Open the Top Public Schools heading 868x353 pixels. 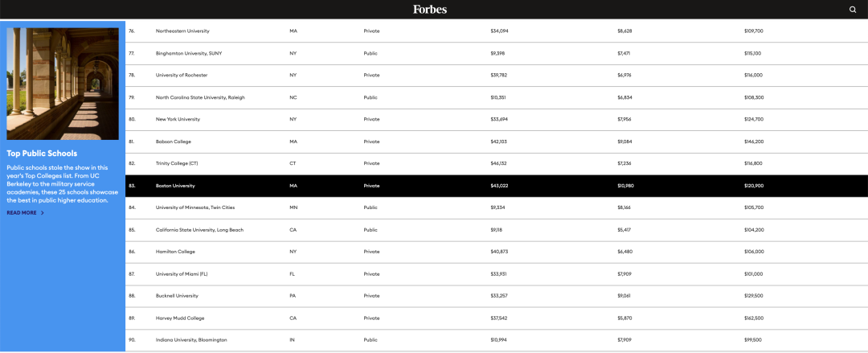(x=42, y=154)
